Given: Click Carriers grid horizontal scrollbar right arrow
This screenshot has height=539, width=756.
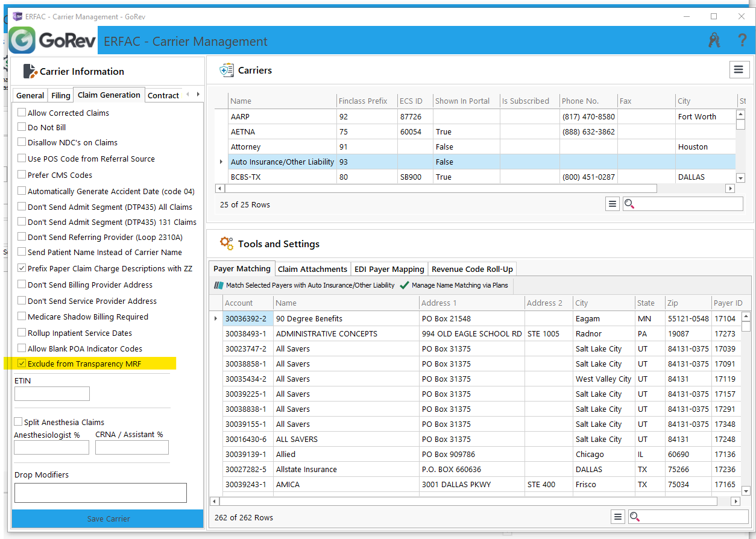Looking at the screenshot, I should pos(730,189).
